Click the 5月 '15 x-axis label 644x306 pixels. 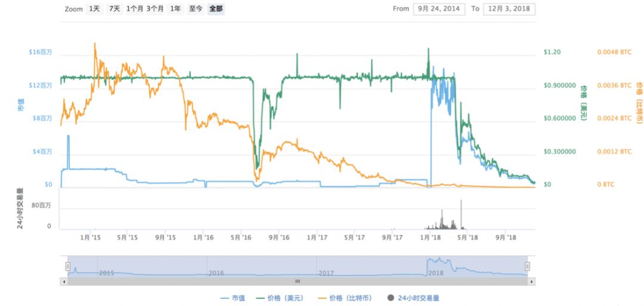point(128,237)
